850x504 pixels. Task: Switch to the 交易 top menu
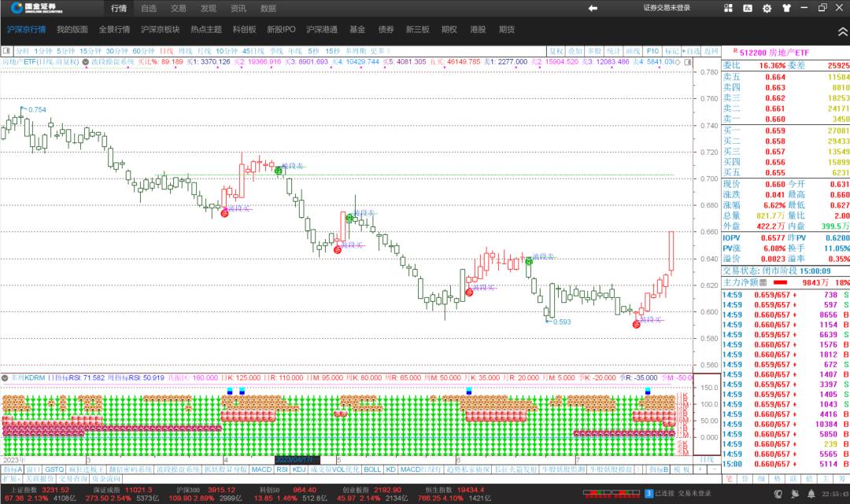click(179, 8)
